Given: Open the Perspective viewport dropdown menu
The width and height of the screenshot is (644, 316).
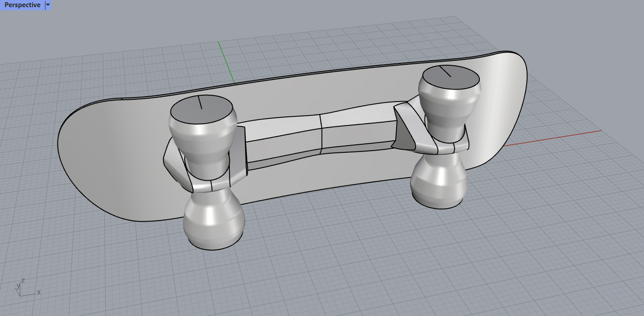Looking at the screenshot, I should (x=47, y=5).
